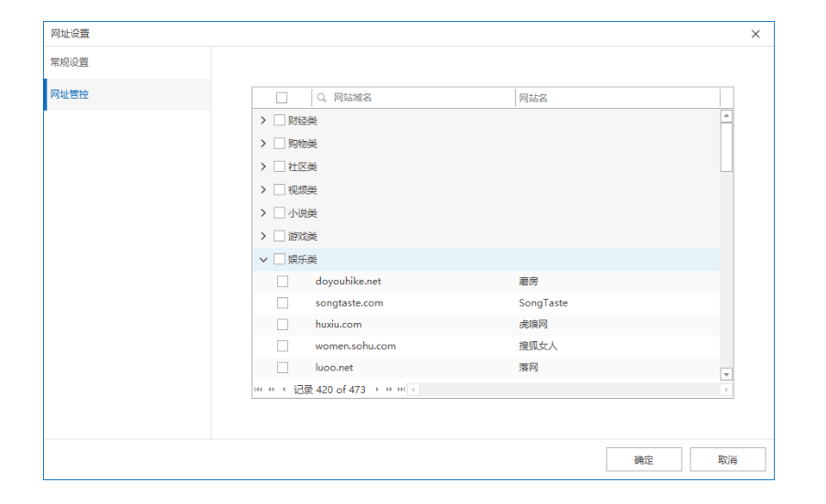Click the 取消 button
This screenshot has width=826, height=504.
[727, 460]
